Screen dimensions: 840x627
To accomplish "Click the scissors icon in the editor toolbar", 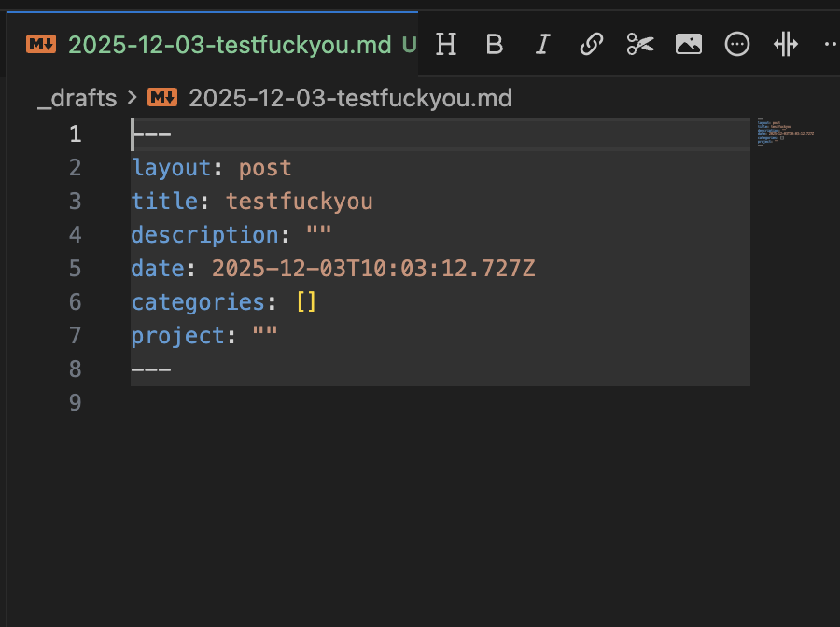I will [640, 44].
